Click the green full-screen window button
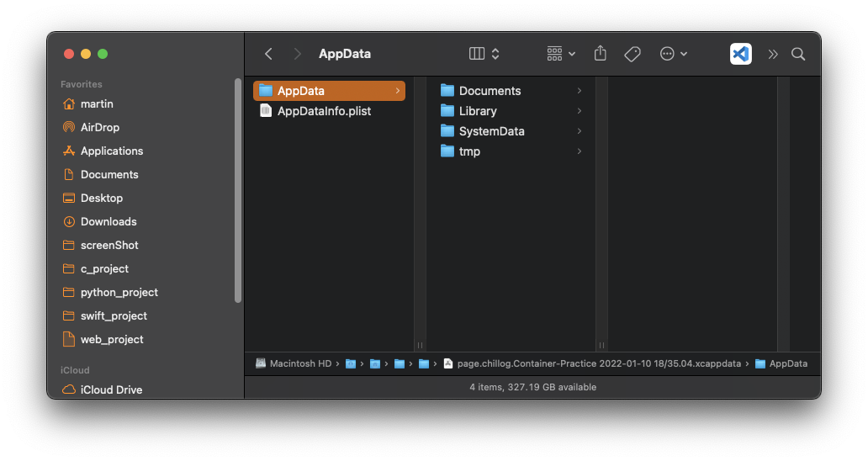868x461 pixels. pyautogui.click(x=103, y=54)
